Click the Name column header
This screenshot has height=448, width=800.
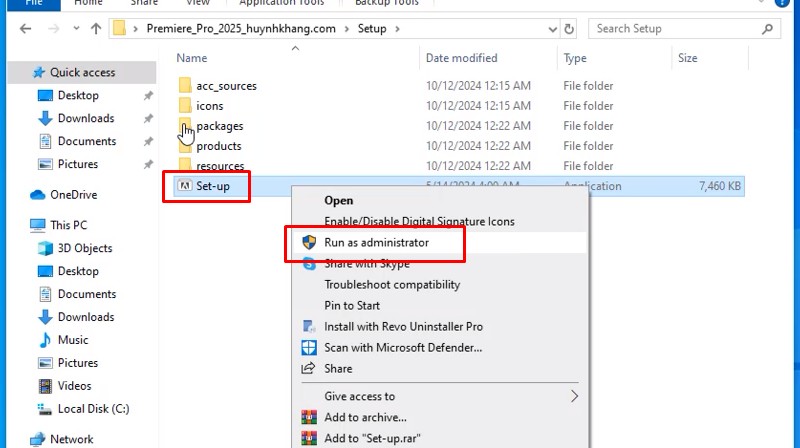click(192, 58)
